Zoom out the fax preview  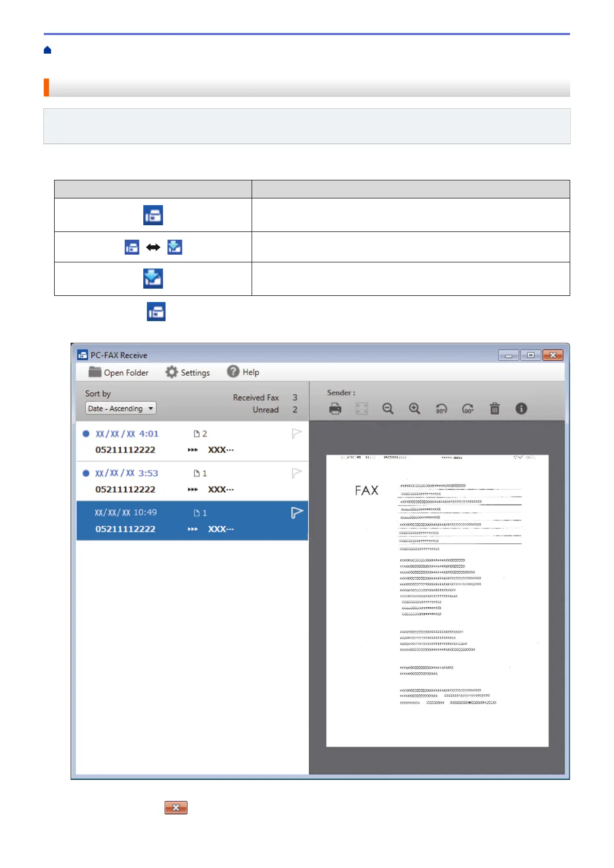[x=388, y=409]
